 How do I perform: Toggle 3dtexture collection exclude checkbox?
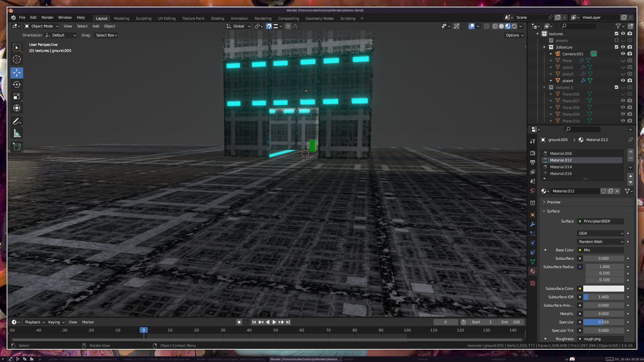(616, 47)
